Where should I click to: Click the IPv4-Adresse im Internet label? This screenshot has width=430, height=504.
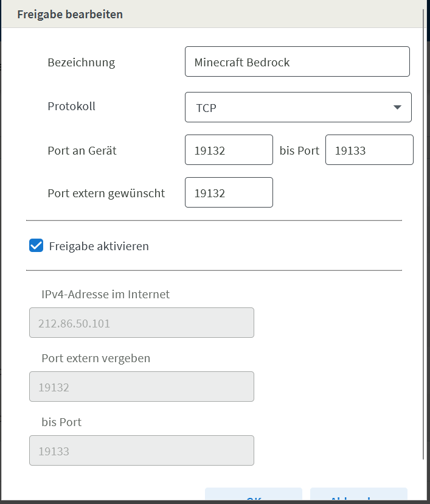(x=105, y=295)
